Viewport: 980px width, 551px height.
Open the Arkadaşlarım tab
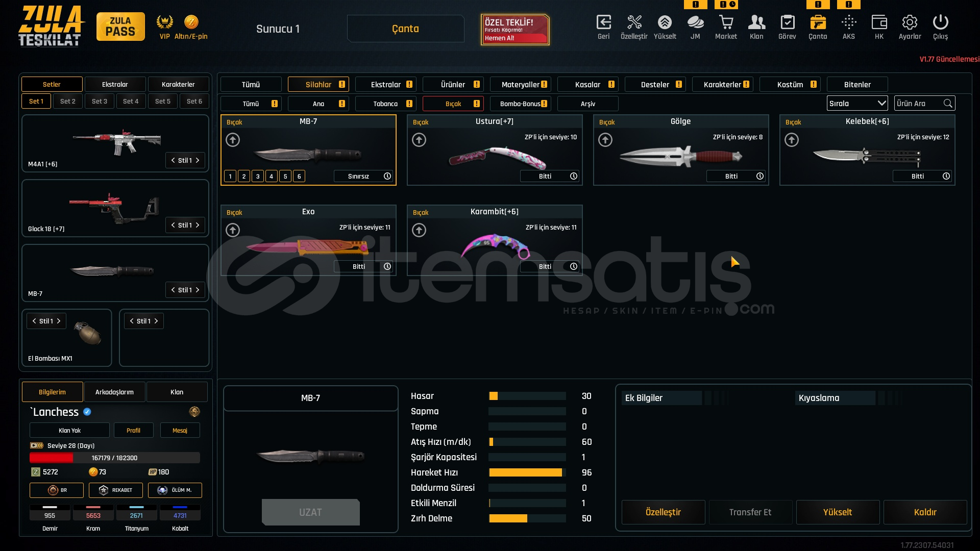coord(114,392)
